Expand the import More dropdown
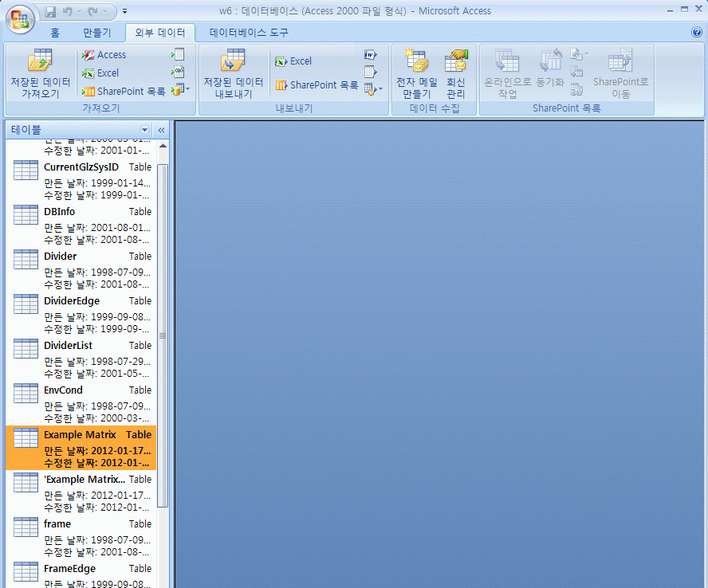708x588 pixels. (x=181, y=90)
